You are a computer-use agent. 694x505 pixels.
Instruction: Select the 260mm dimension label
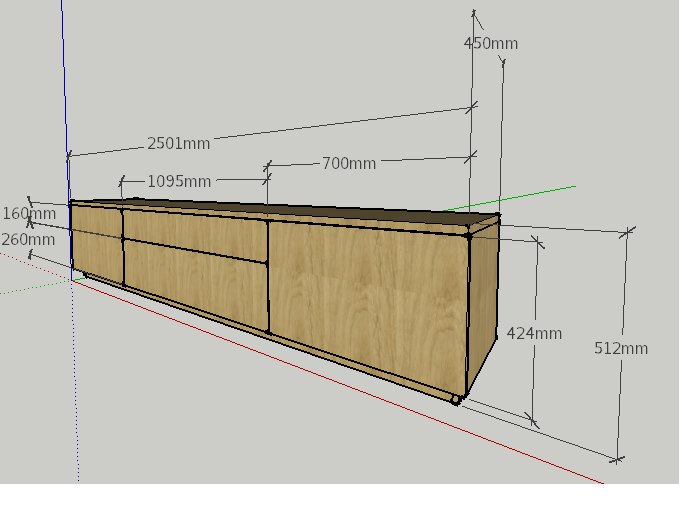click(x=28, y=239)
